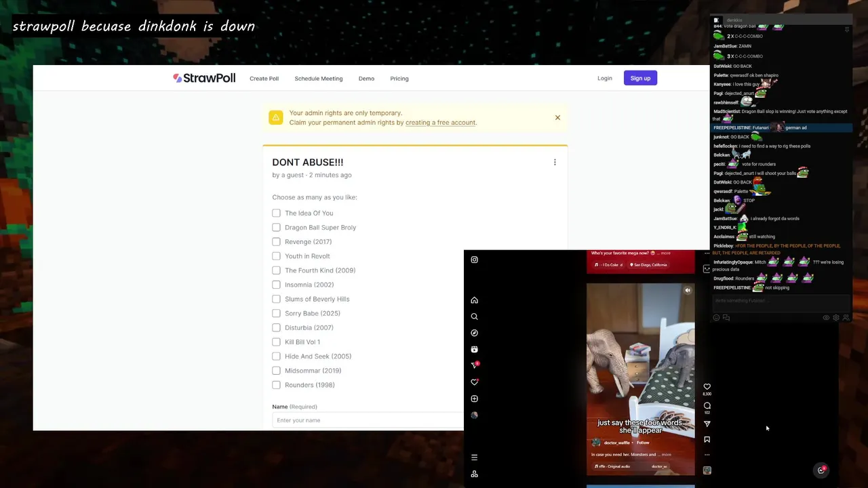Check Midsommar (2019) option
The image size is (868, 488).
click(276, 371)
